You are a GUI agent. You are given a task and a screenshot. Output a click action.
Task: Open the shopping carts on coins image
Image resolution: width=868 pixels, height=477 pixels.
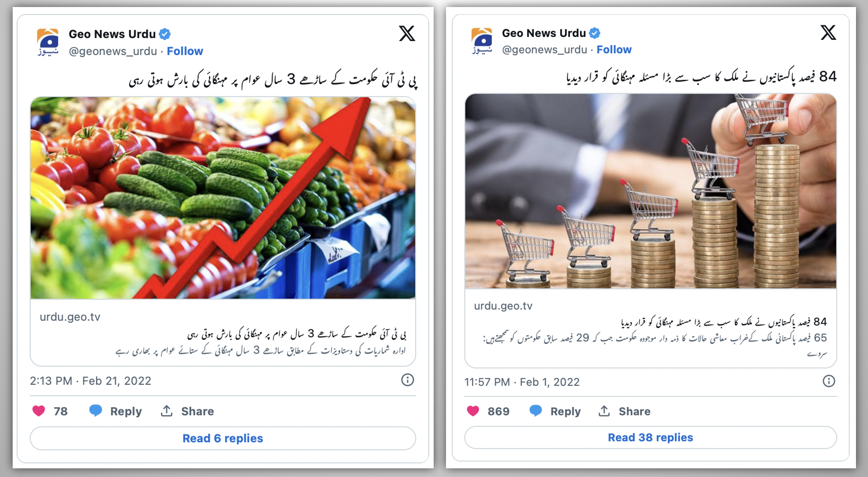tap(650, 191)
